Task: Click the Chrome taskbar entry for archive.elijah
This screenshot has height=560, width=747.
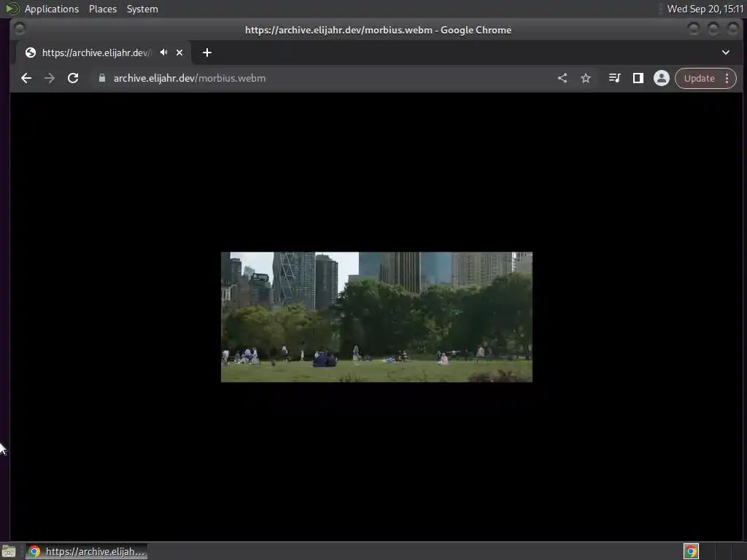Action: (x=86, y=551)
